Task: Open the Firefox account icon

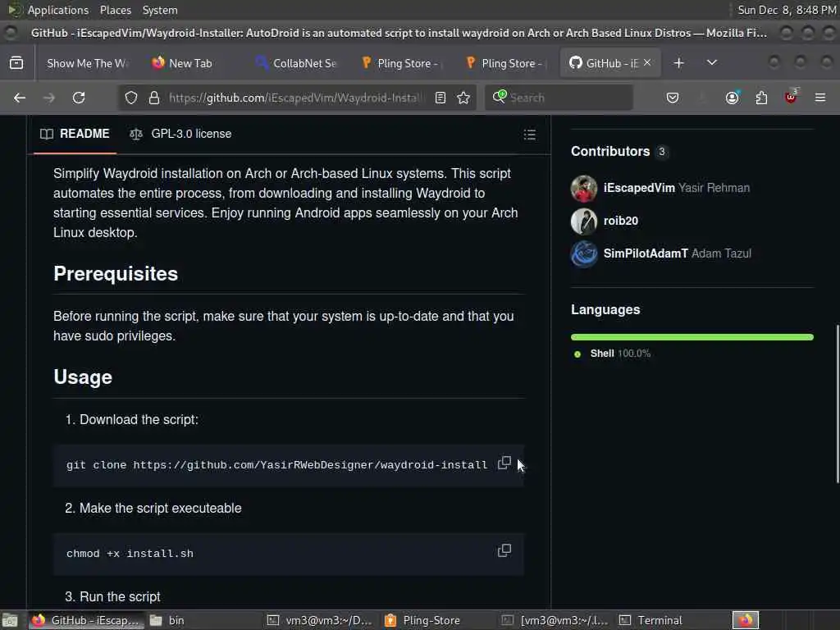Action: pyautogui.click(x=732, y=98)
